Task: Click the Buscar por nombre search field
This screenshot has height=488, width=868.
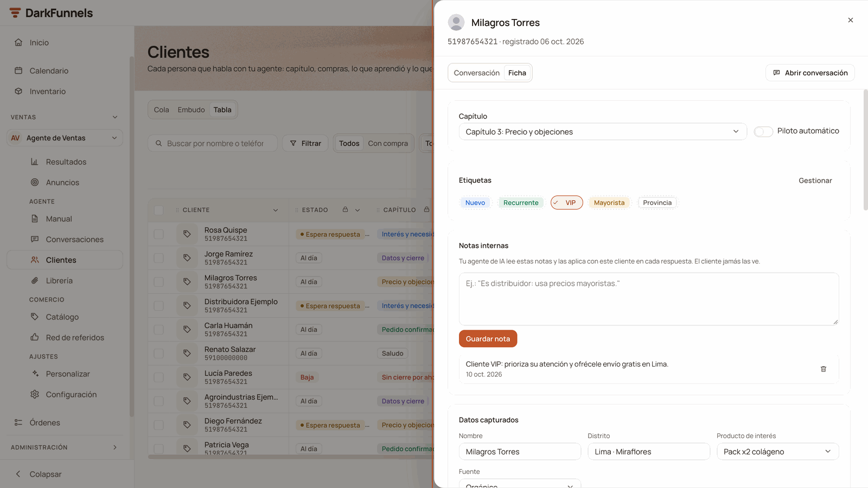Action: click(x=213, y=143)
